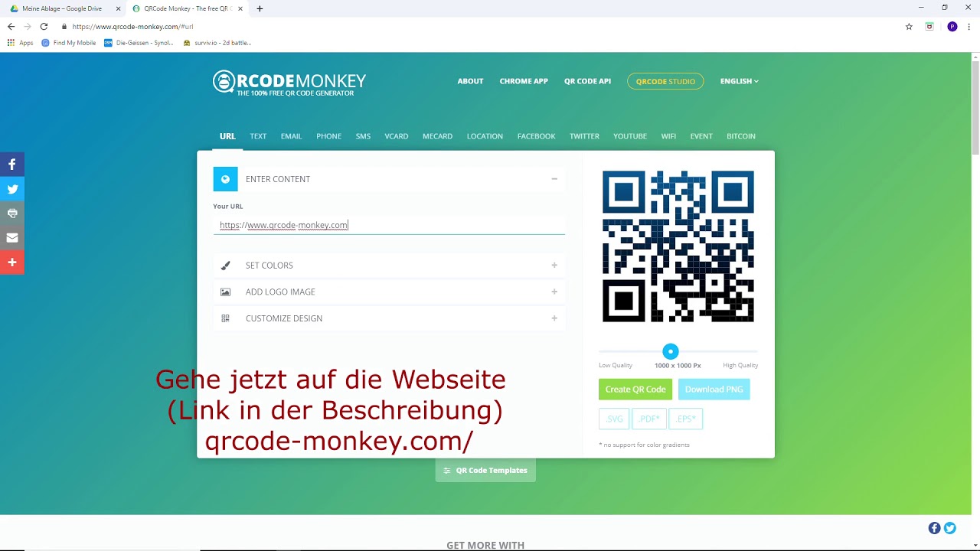Select the LOCATION tab
Viewport: 980px width, 551px height.
coord(485,136)
